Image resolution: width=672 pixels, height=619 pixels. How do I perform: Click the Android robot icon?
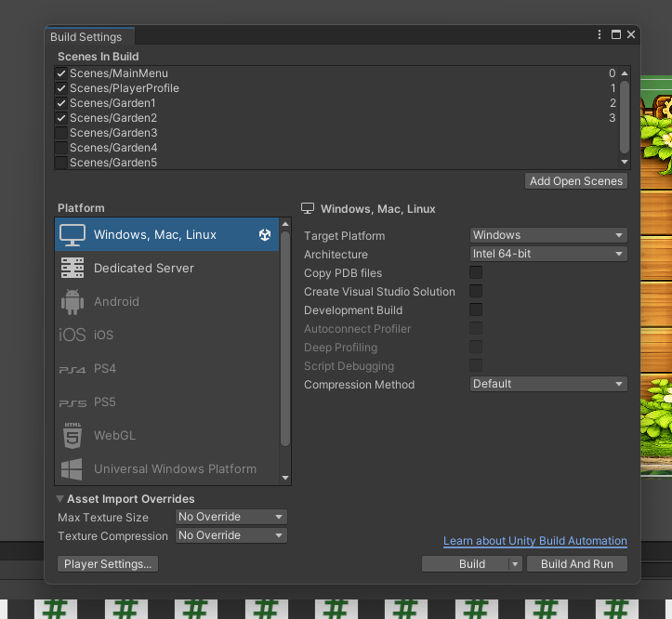click(72, 302)
